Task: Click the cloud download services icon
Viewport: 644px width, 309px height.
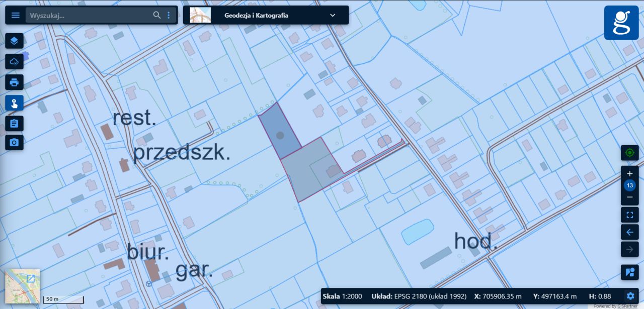Action: coord(14,61)
